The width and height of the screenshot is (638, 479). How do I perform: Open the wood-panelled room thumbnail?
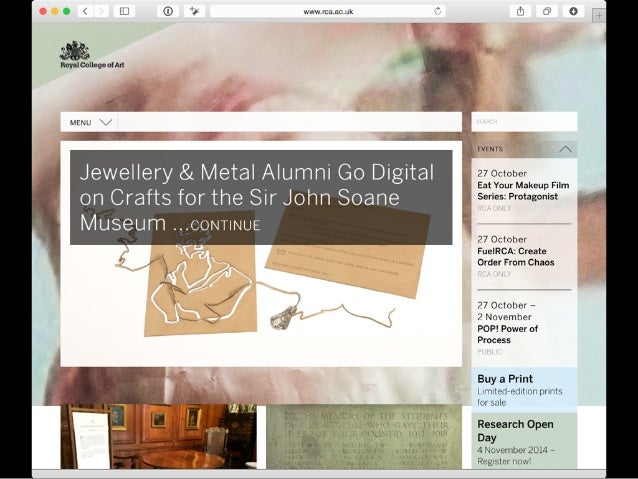point(159,436)
